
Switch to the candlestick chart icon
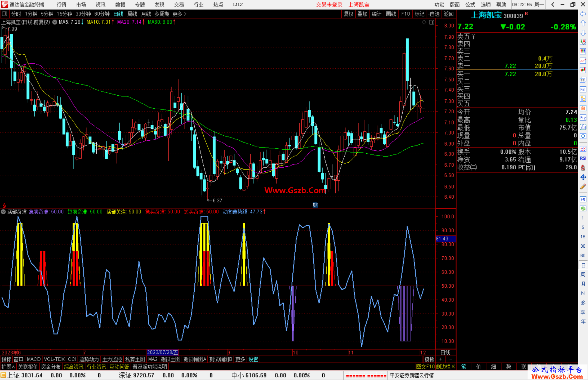(x=583, y=70)
